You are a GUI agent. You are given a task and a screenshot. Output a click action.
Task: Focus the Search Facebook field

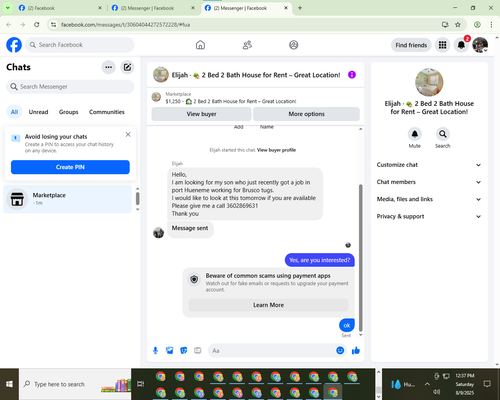point(80,45)
